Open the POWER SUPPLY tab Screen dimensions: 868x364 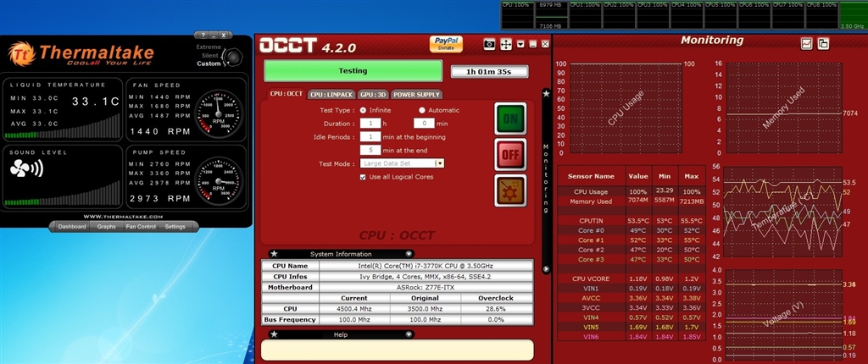(x=417, y=94)
